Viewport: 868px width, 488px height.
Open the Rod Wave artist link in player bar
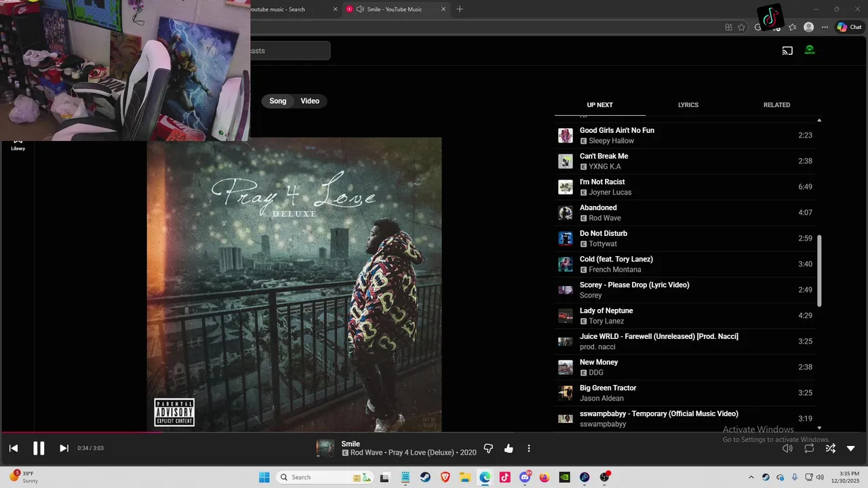366,453
